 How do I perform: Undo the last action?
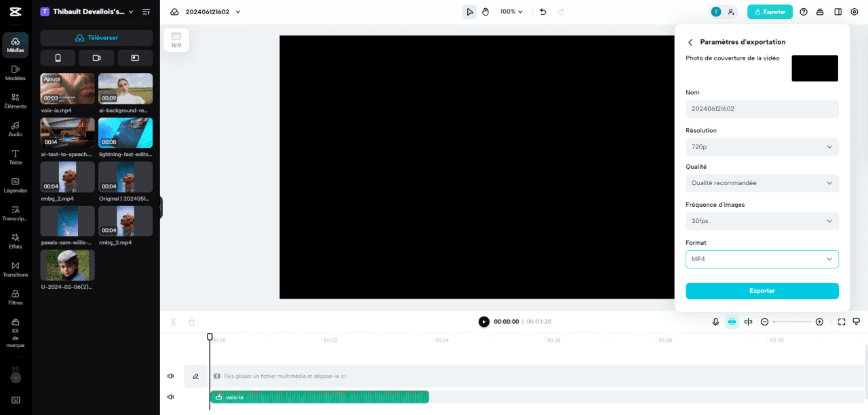click(x=542, y=12)
